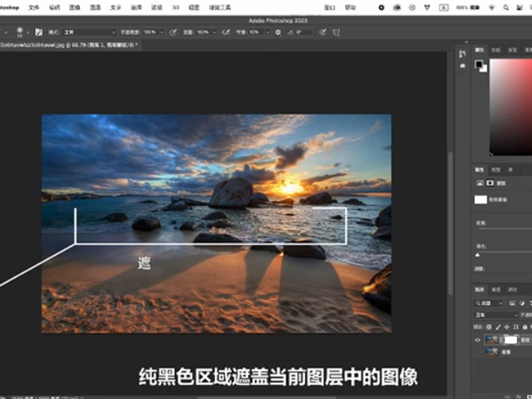The width and height of the screenshot is (532, 399).
Task: Select the white layer mask thumbnail
Action: [x=511, y=339]
